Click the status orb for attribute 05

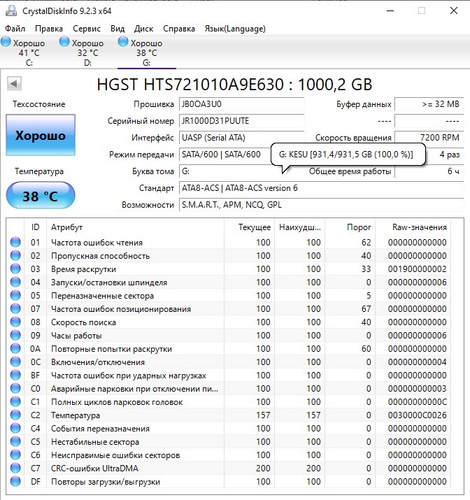pos(15,295)
